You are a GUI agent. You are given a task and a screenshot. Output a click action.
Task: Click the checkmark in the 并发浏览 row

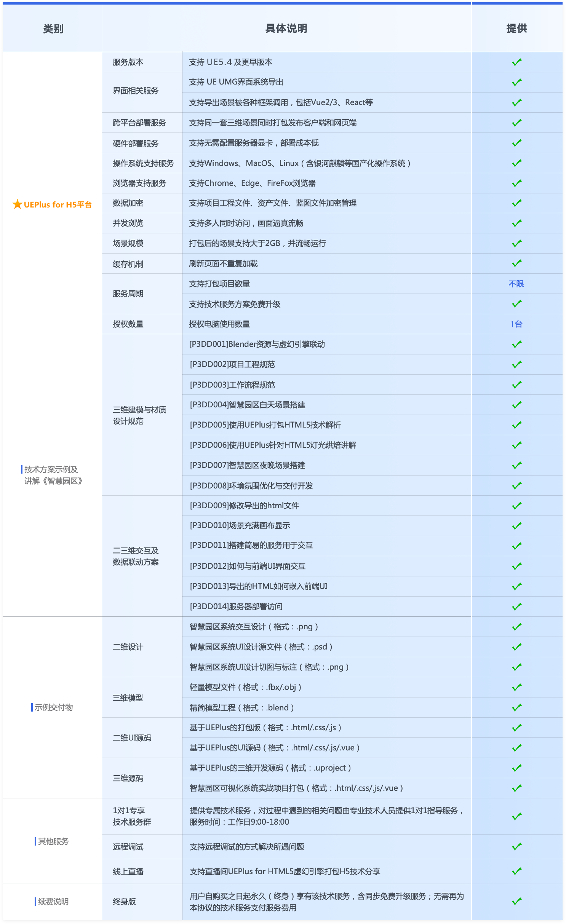pyautogui.click(x=516, y=223)
